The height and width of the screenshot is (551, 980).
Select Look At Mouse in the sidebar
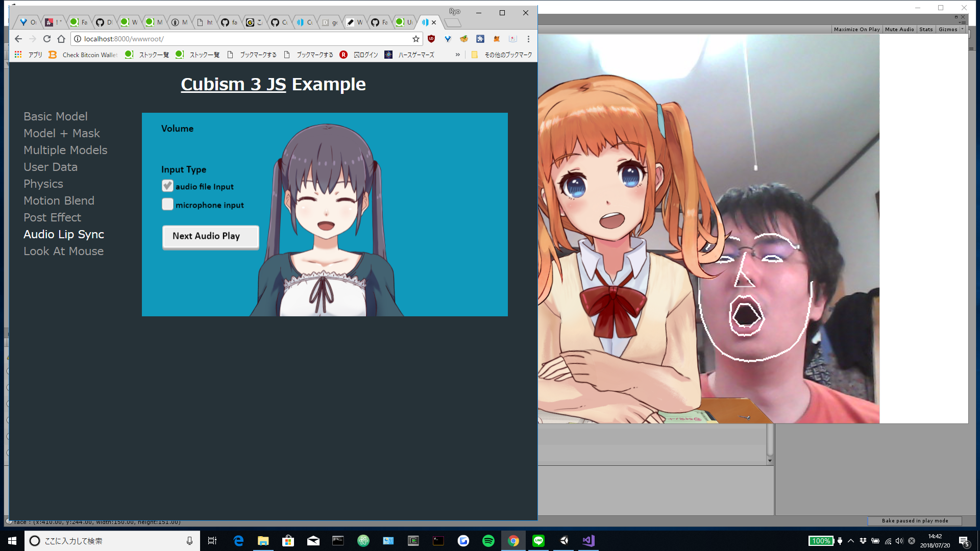tap(63, 251)
